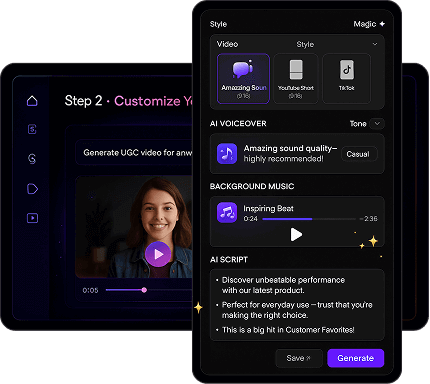The image size is (430, 384).
Task: Click the Casual tone button
Action: coord(359,154)
